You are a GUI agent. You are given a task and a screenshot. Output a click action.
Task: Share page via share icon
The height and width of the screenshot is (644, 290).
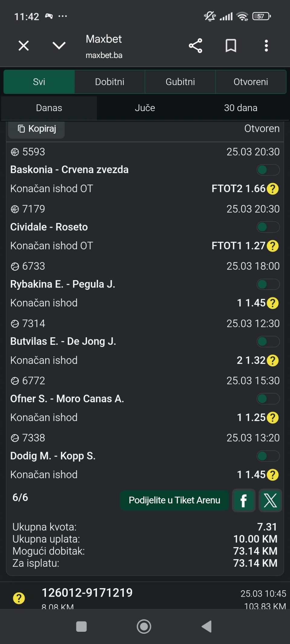195,46
